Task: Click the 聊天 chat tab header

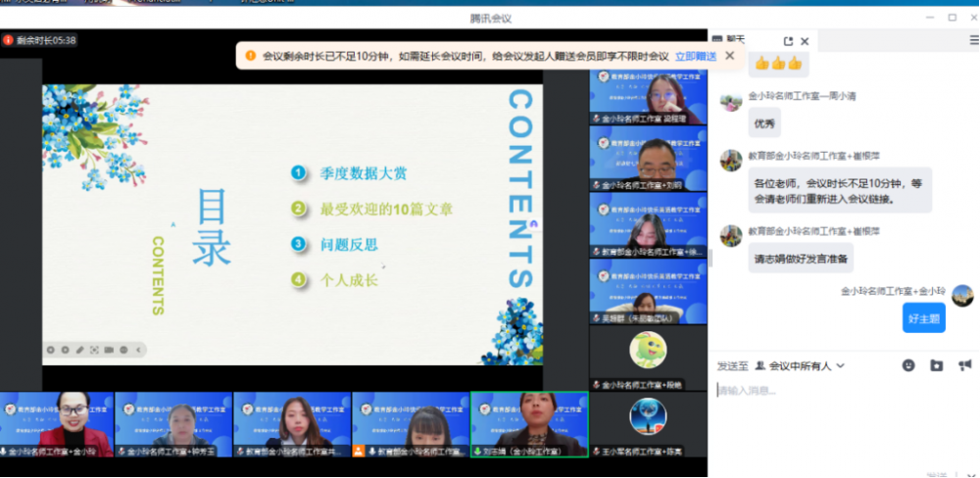Action: (729, 40)
